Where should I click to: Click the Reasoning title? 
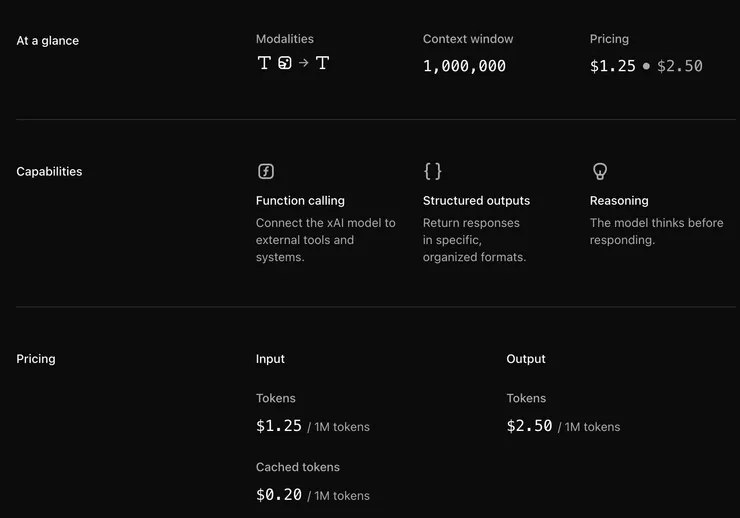(x=619, y=201)
